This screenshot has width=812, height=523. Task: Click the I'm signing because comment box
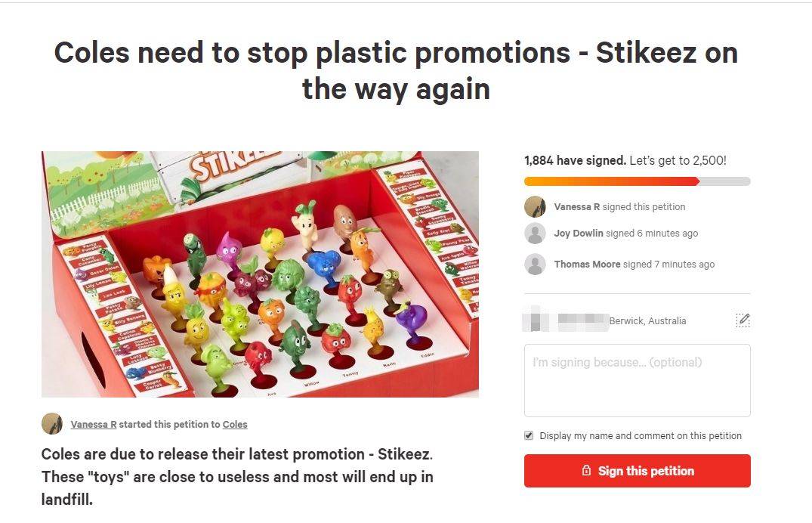pyautogui.click(x=637, y=380)
